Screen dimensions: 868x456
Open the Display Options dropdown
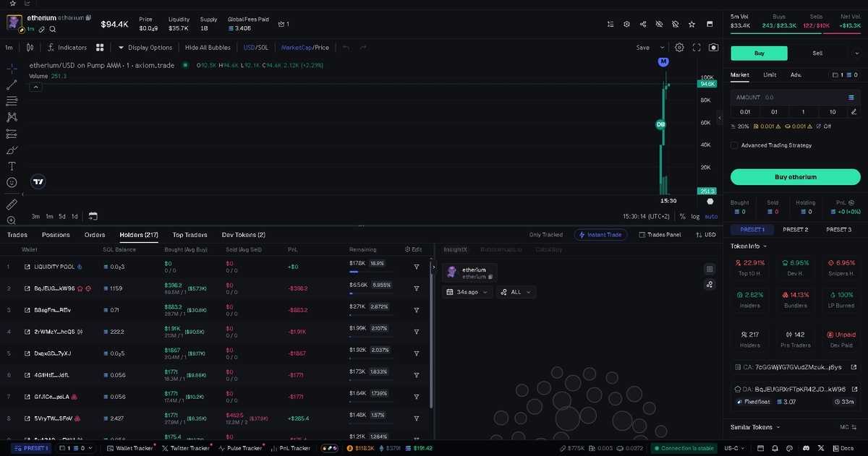tap(145, 48)
